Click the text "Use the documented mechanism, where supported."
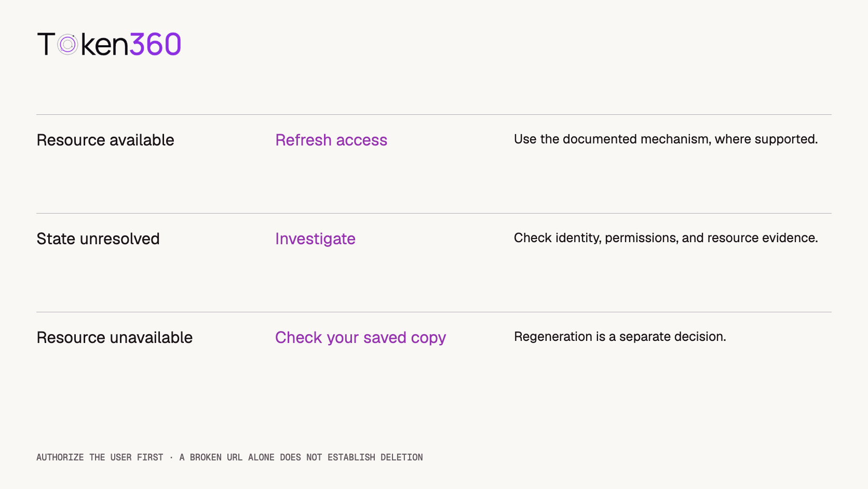This screenshot has width=868, height=489. (x=666, y=139)
